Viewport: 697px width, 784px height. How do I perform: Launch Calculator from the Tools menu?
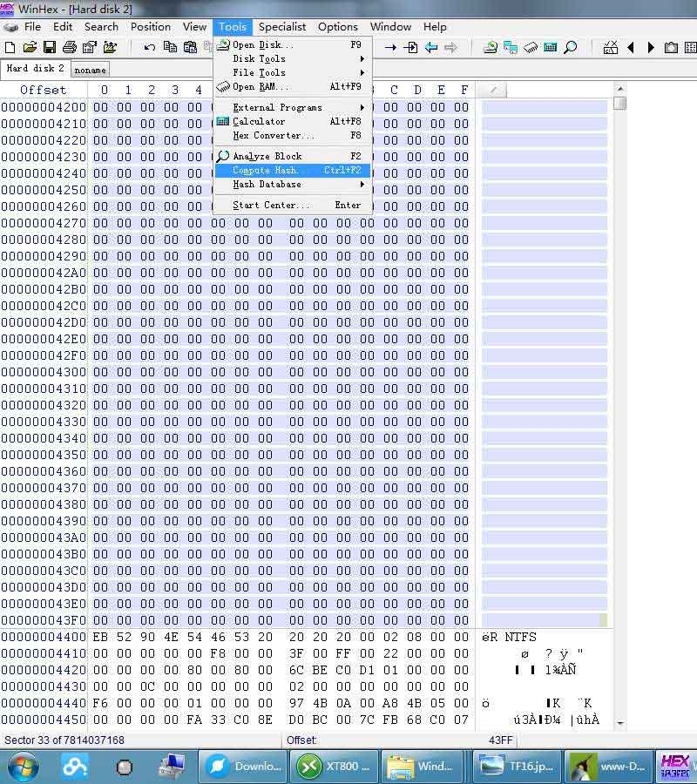point(293,121)
